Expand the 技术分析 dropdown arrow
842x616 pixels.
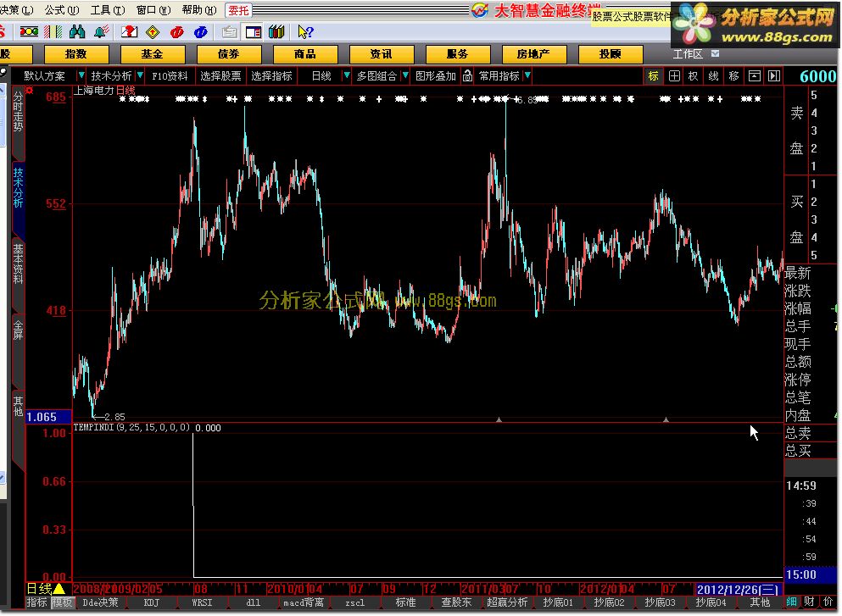pos(140,75)
